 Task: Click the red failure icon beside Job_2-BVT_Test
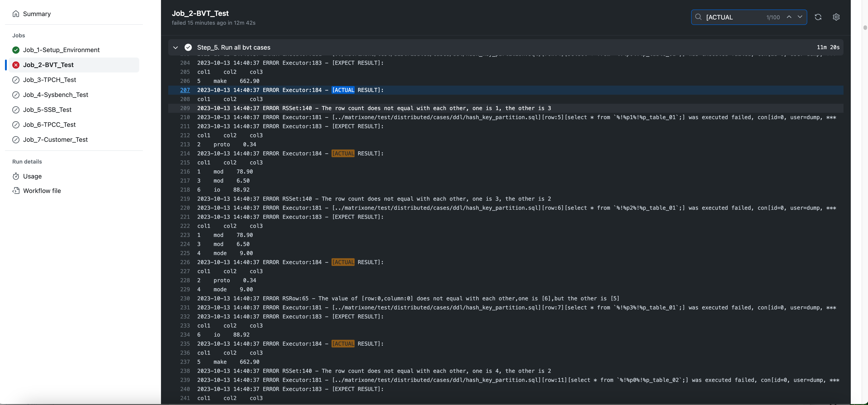tap(16, 65)
